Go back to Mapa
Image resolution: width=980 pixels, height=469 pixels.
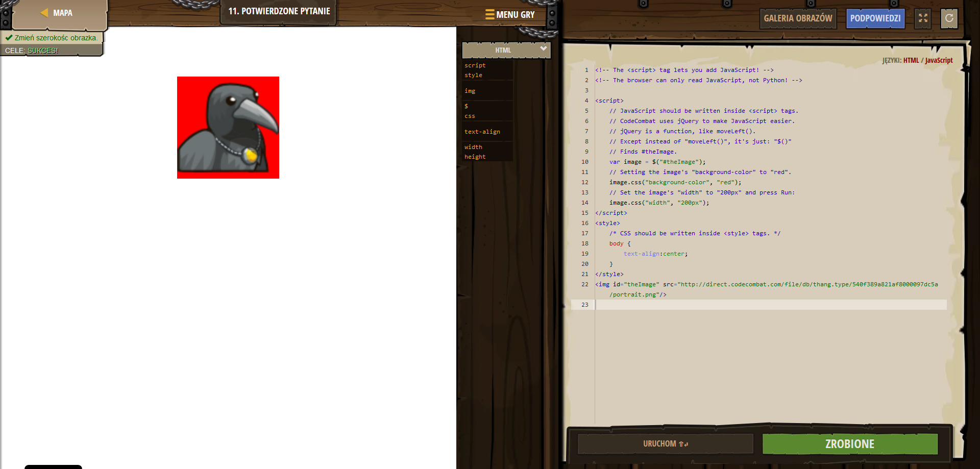[x=56, y=13]
